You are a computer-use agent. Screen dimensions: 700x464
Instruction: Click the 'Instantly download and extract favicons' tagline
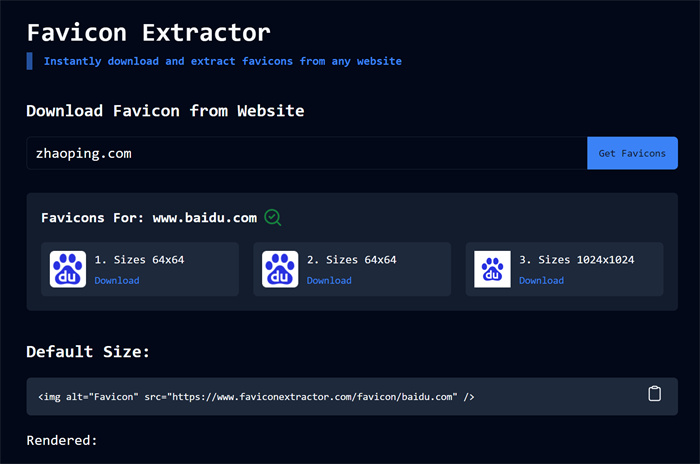point(222,61)
